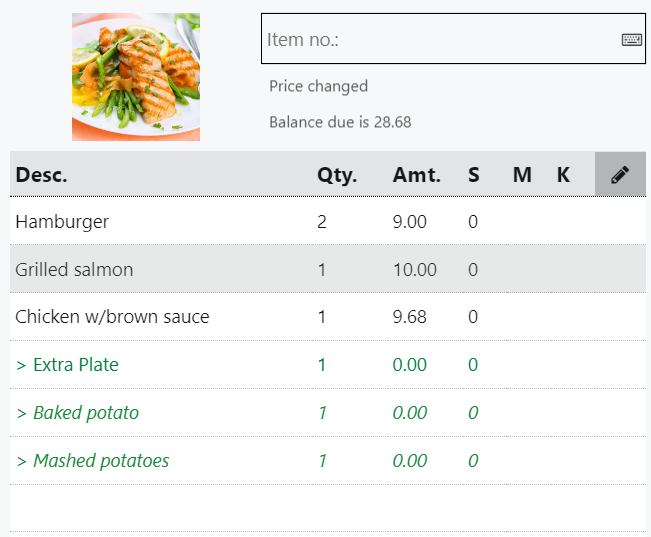The image size is (651, 537).
Task: Click the pencil edit icon
Action: (620, 175)
